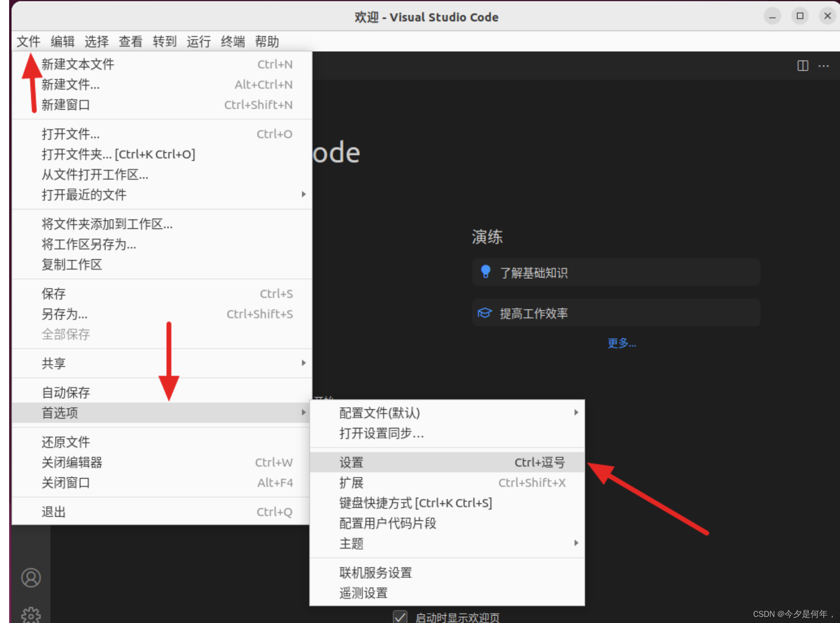Image resolution: width=840 pixels, height=623 pixels.
Task: Select 新建文本文件 menu entry
Action: pyautogui.click(x=78, y=64)
